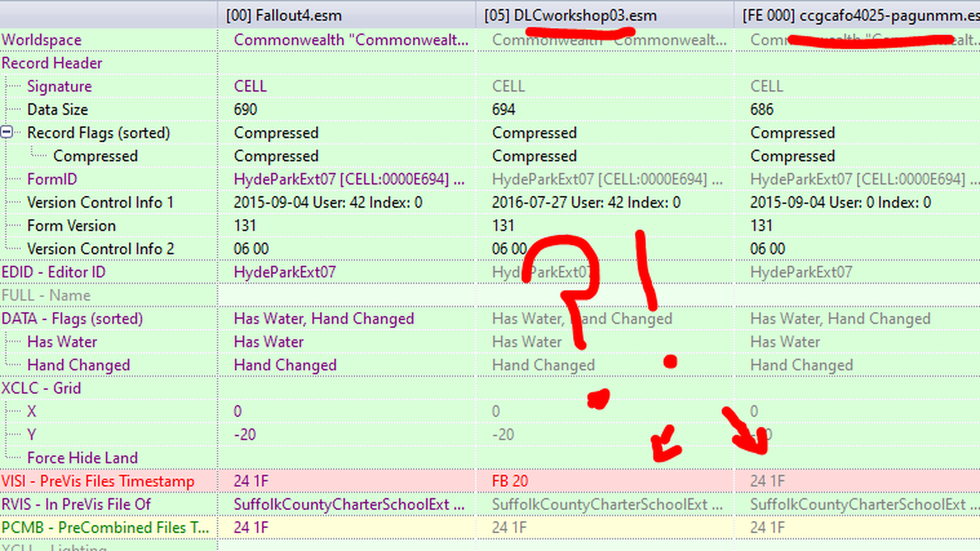Viewport: 980px width, 551px height.
Task: Select the [05] DLCworkshop03.esm column header
Action: tap(570, 15)
